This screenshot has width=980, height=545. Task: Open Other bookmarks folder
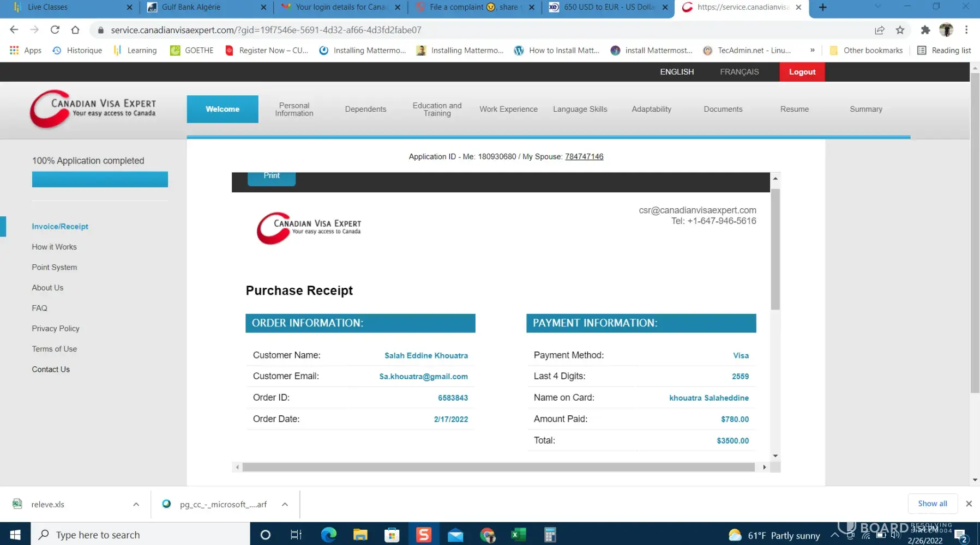click(866, 50)
